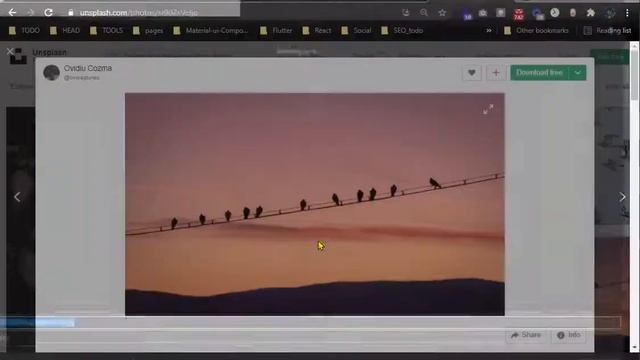The width and height of the screenshot is (640, 360).
Task: Click the red 742 badge extension icon
Action: [x=519, y=15]
